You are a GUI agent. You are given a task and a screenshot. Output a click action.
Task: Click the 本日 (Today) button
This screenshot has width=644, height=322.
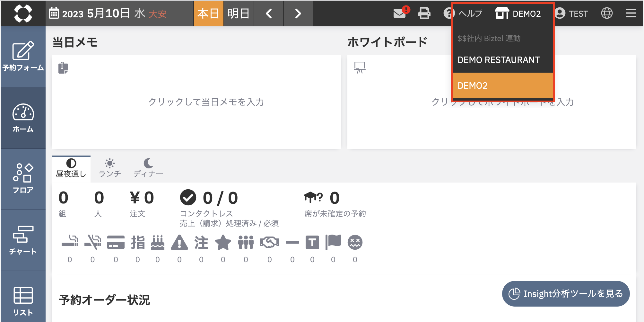tap(208, 13)
